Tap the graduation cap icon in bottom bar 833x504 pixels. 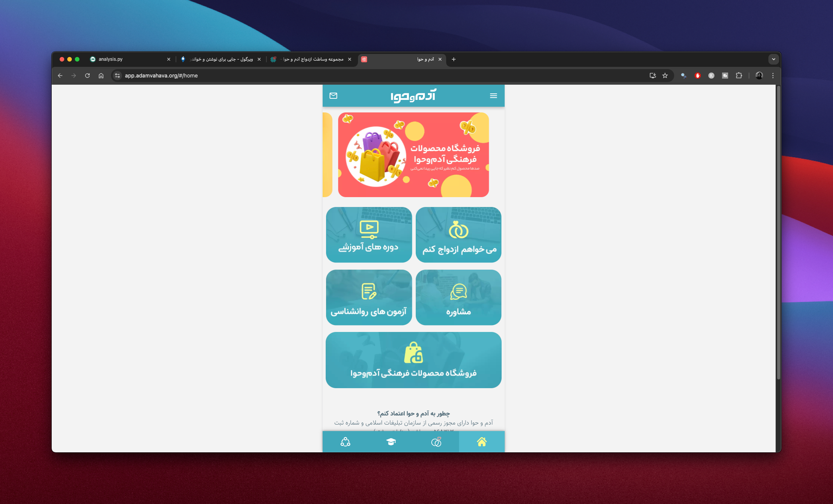[x=391, y=442]
